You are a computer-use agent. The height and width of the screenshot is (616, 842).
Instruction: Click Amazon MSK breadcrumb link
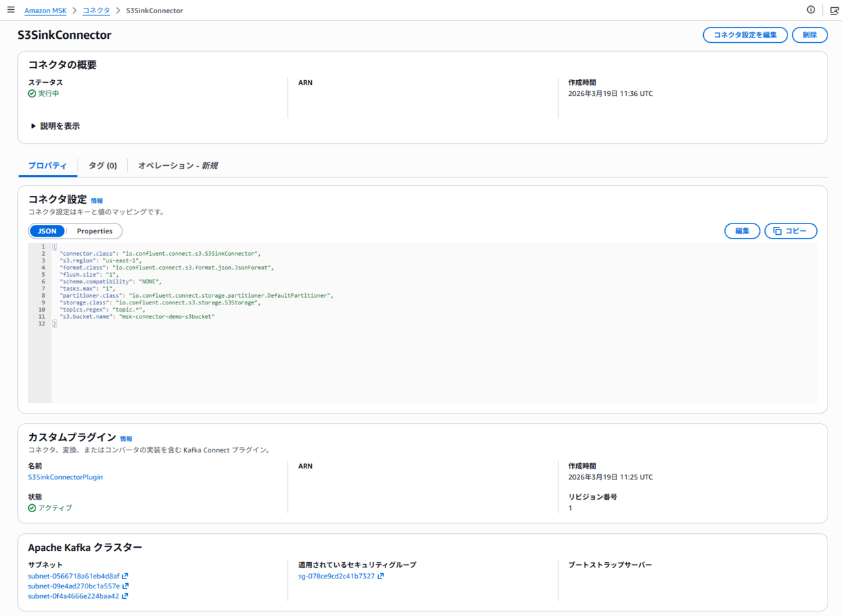[50, 11]
